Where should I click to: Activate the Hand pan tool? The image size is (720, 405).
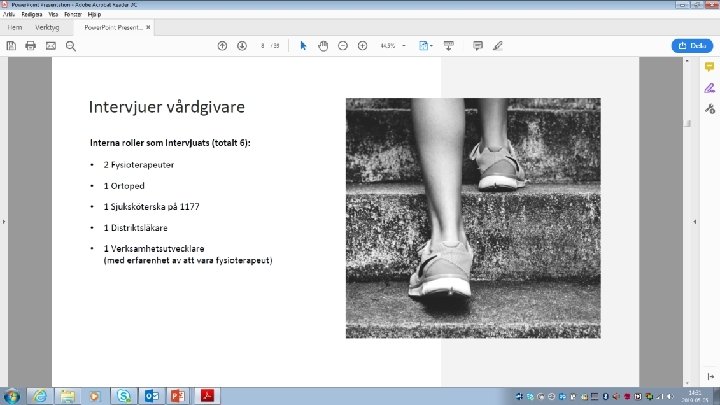(323, 46)
